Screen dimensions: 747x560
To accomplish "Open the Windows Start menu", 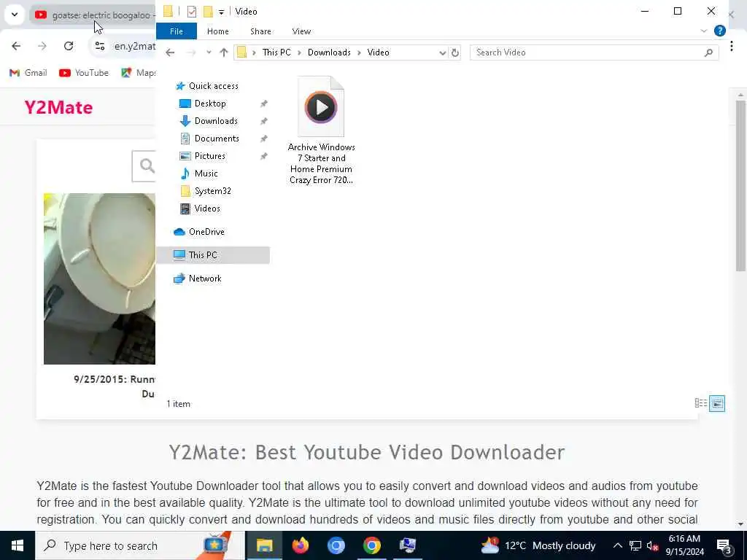I will tap(18, 545).
